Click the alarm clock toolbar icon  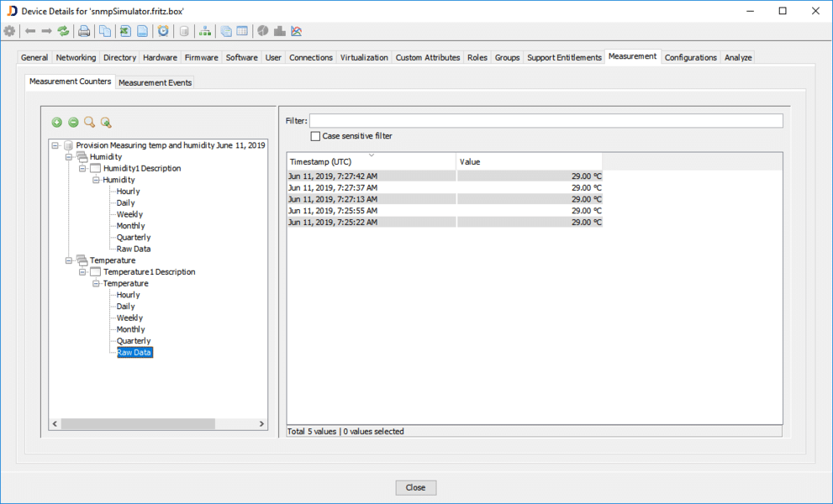click(x=163, y=32)
